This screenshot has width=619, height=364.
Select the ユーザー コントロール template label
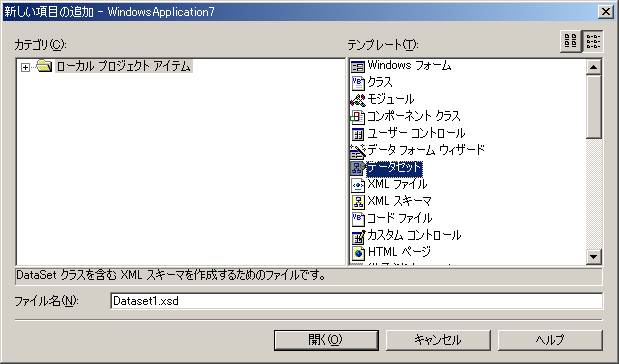pyautogui.click(x=416, y=133)
